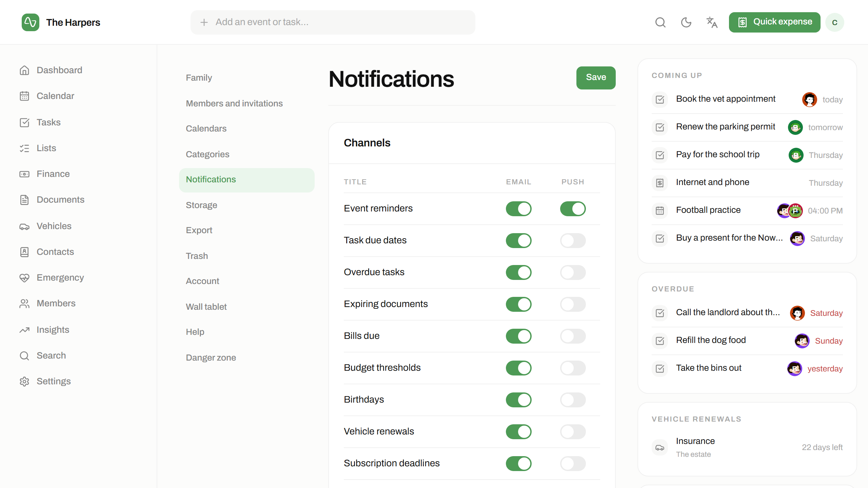
Task: Click the Finance banknote icon
Action: coord(24,174)
